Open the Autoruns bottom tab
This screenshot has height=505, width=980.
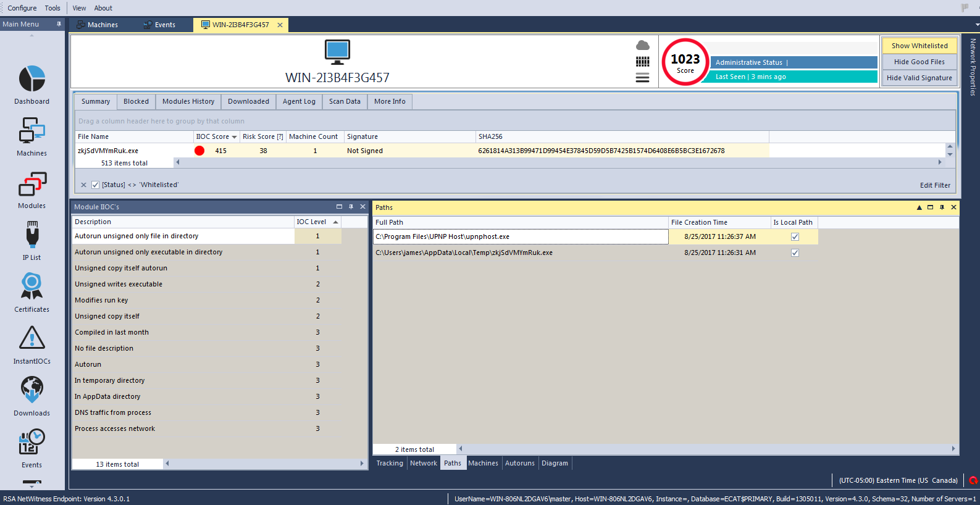point(519,463)
